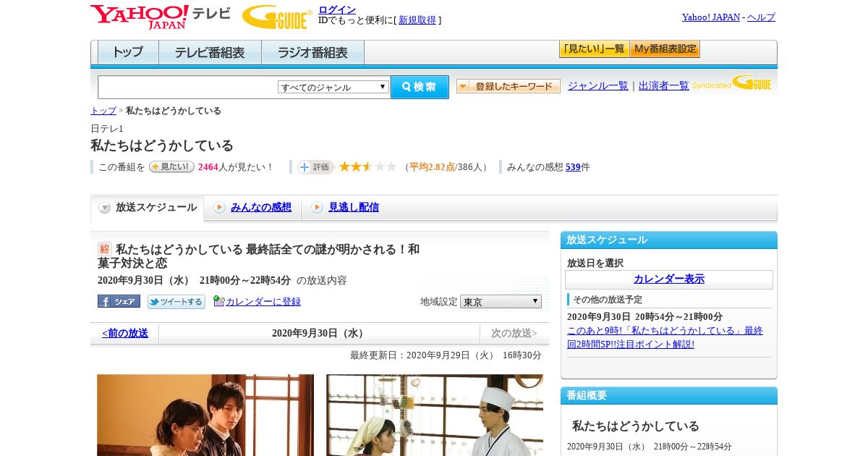
Task: Click 私たちはどうかしている title in 番組概要
Action: tap(636, 426)
